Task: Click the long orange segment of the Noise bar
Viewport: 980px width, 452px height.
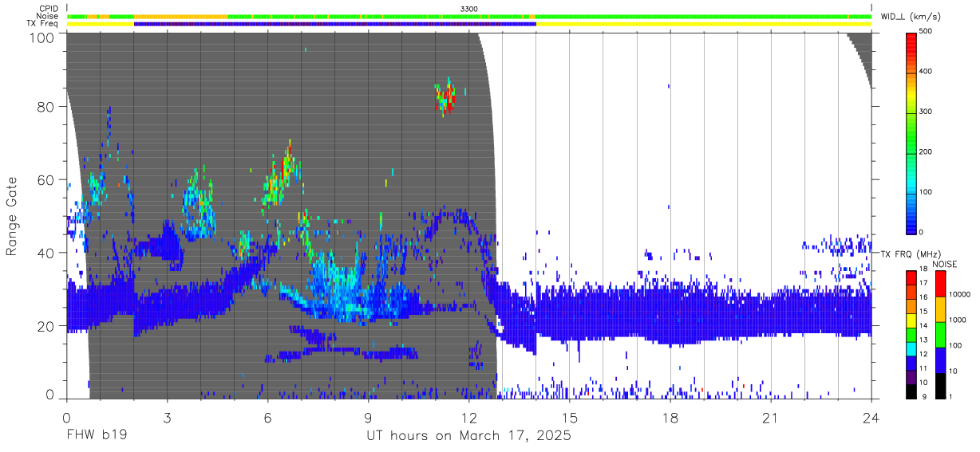Action: point(181,16)
